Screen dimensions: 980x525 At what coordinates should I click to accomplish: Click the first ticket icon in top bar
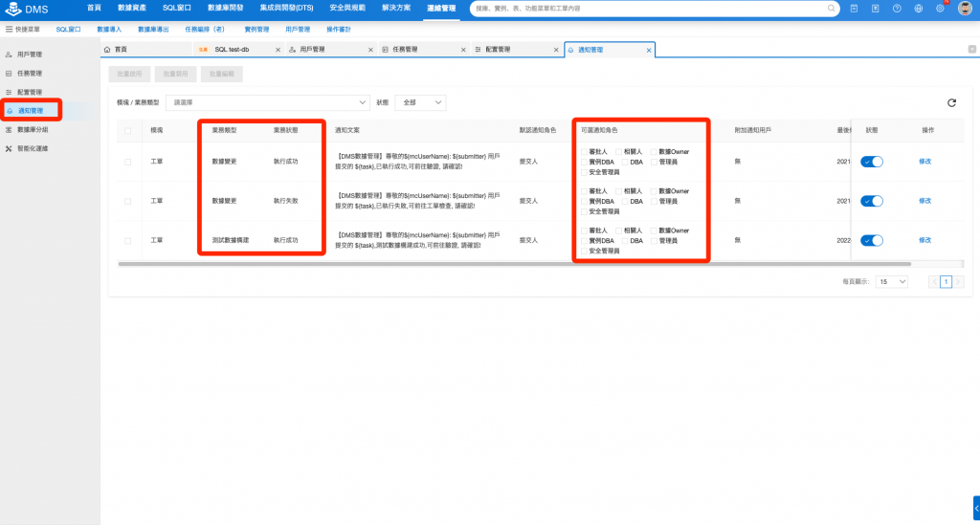click(854, 9)
